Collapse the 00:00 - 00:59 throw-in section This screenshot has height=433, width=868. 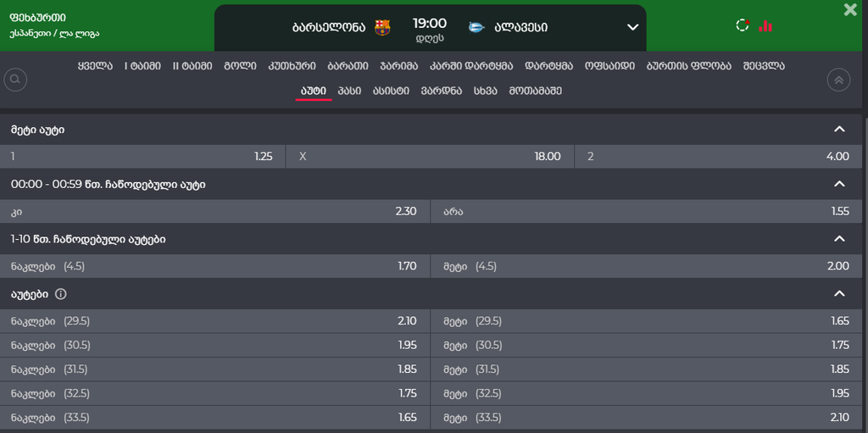839,184
